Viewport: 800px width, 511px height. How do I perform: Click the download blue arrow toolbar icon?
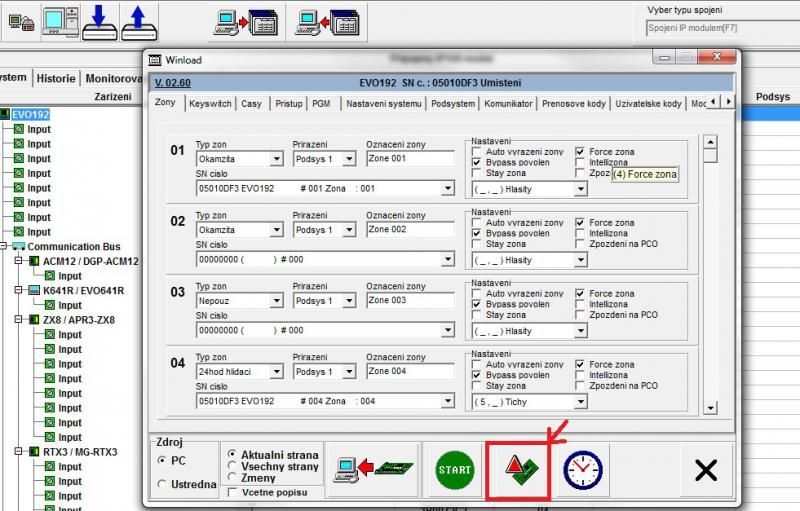click(x=100, y=21)
